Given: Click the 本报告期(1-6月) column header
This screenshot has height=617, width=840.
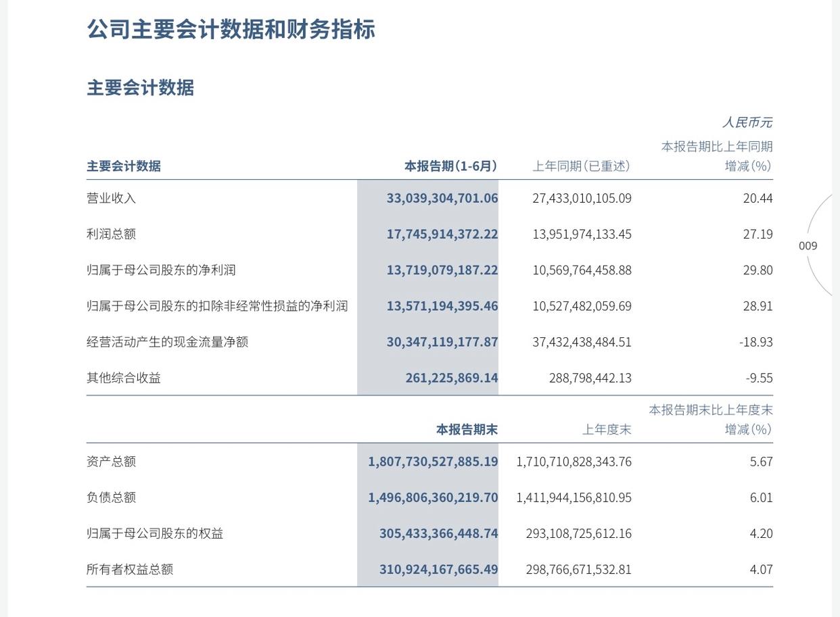Looking at the screenshot, I should 450,166.
